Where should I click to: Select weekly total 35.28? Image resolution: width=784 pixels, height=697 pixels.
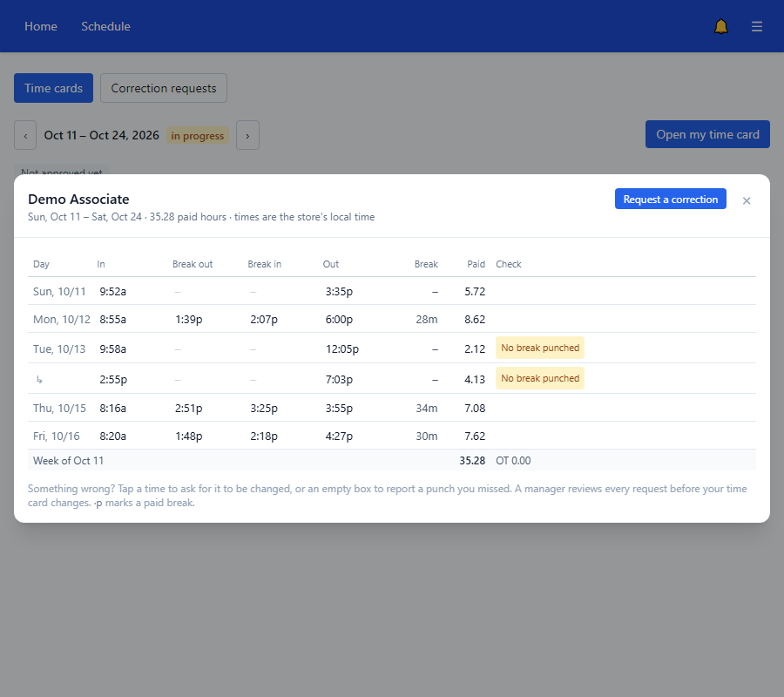click(x=472, y=461)
